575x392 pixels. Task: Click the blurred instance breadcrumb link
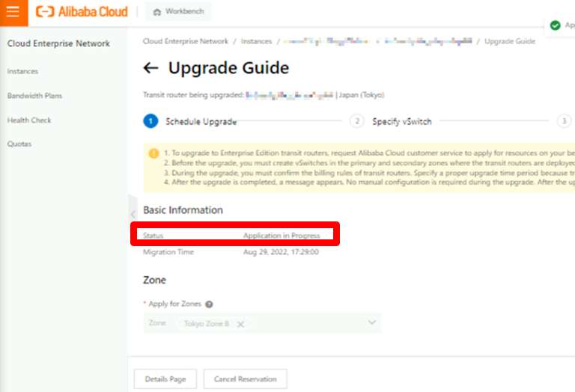click(x=377, y=41)
